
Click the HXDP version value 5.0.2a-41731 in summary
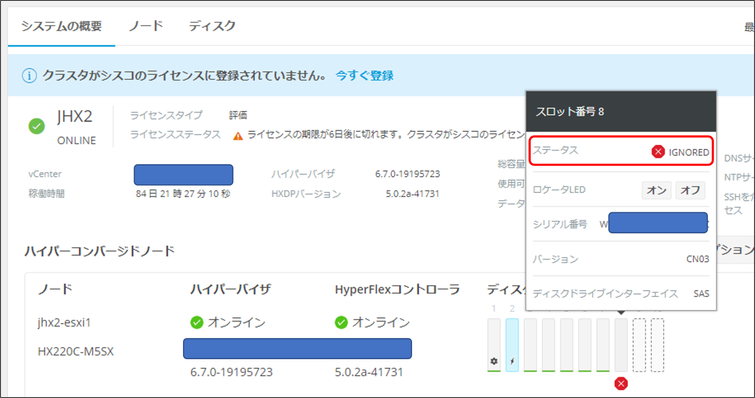pyautogui.click(x=412, y=194)
